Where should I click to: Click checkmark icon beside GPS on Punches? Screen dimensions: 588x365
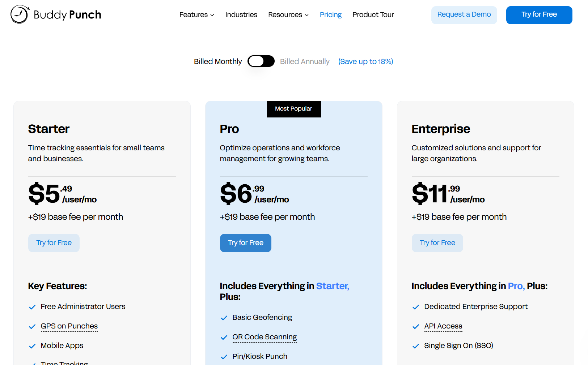click(x=32, y=327)
